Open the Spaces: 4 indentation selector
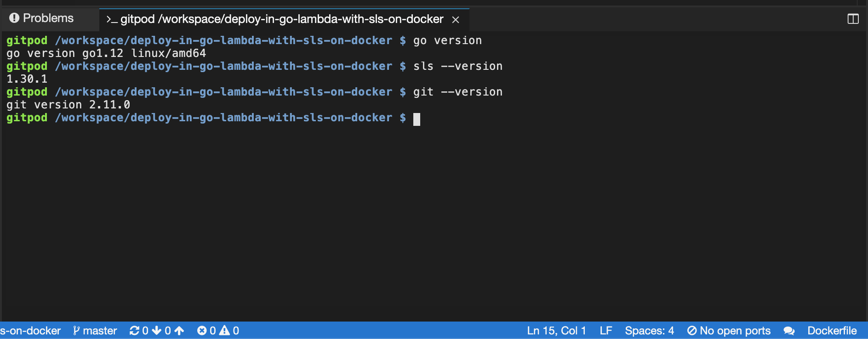This screenshot has width=868, height=339. (x=649, y=330)
